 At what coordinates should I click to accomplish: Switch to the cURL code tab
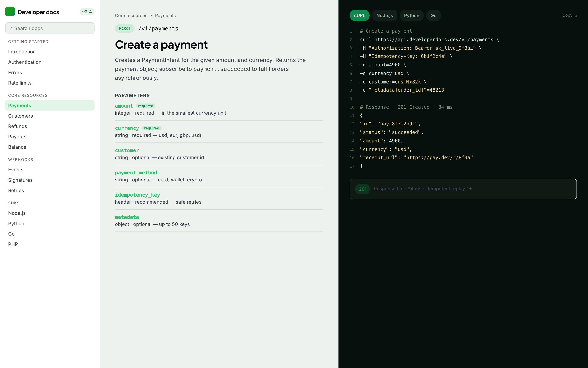[x=359, y=15]
